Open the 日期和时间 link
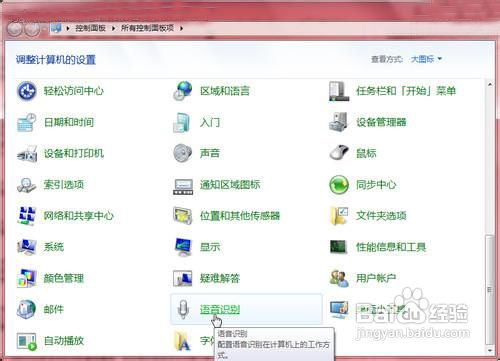The image size is (500, 361). (69, 122)
